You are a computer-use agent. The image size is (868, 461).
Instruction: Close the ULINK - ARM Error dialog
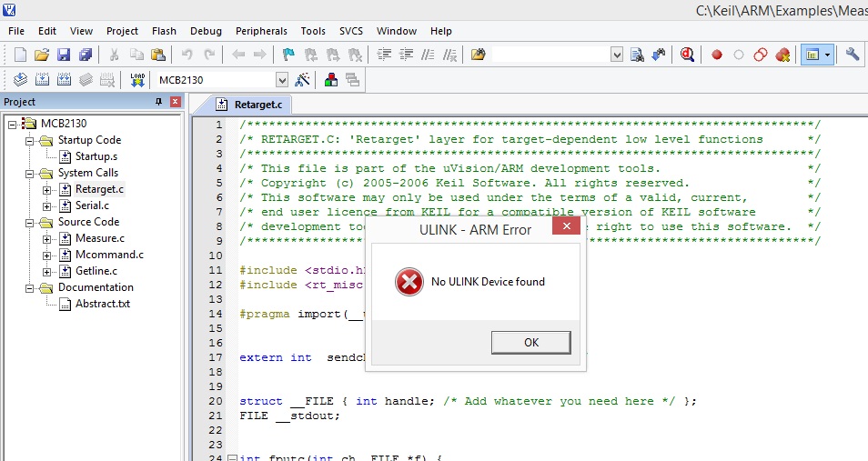coord(566,225)
